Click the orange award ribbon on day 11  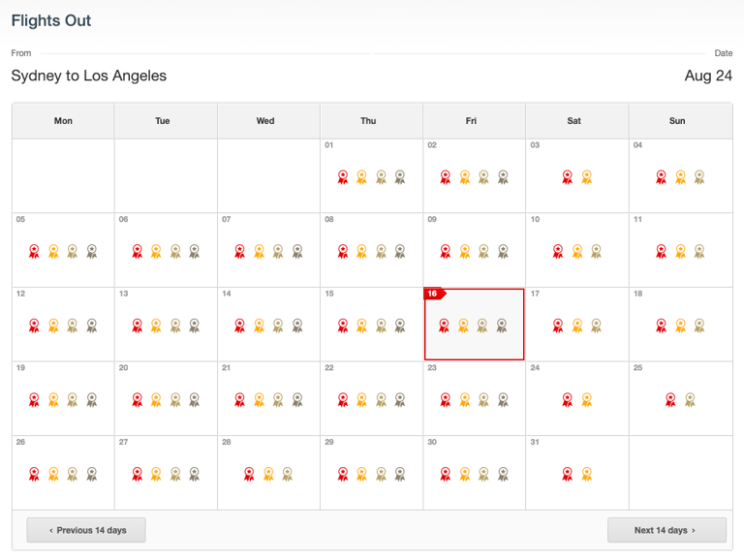pos(680,251)
